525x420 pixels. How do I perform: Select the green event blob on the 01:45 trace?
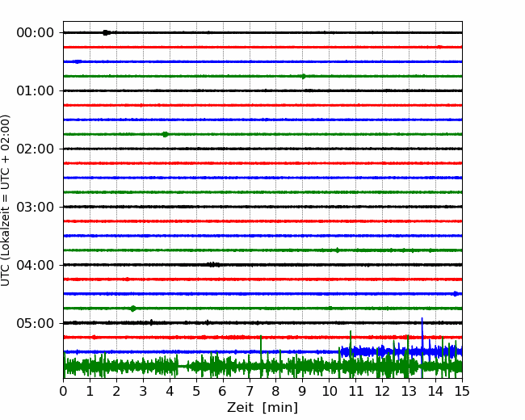click(165, 134)
